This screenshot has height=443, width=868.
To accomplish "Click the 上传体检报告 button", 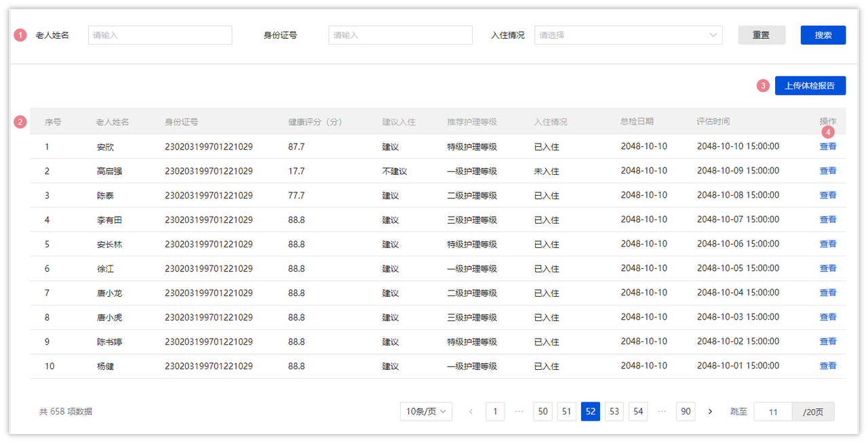I will (x=810, y=85).
